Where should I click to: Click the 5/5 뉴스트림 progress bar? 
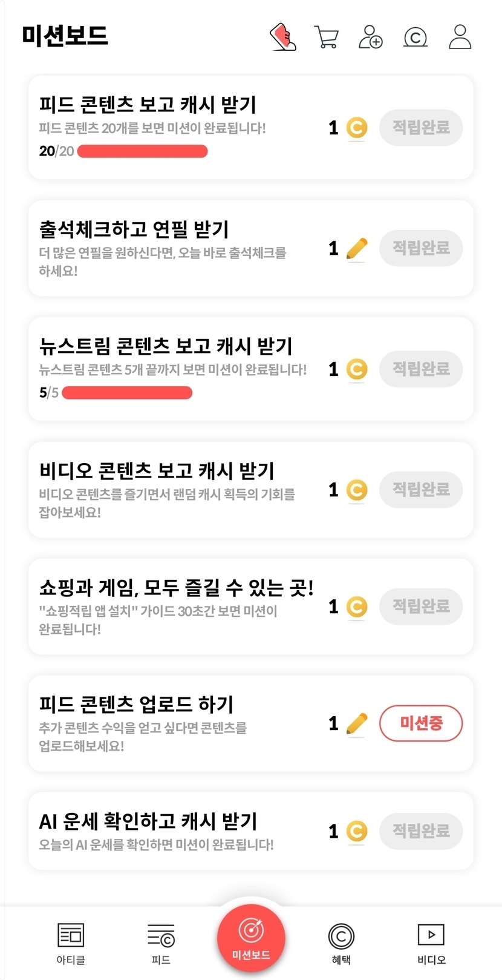point(127,393)
